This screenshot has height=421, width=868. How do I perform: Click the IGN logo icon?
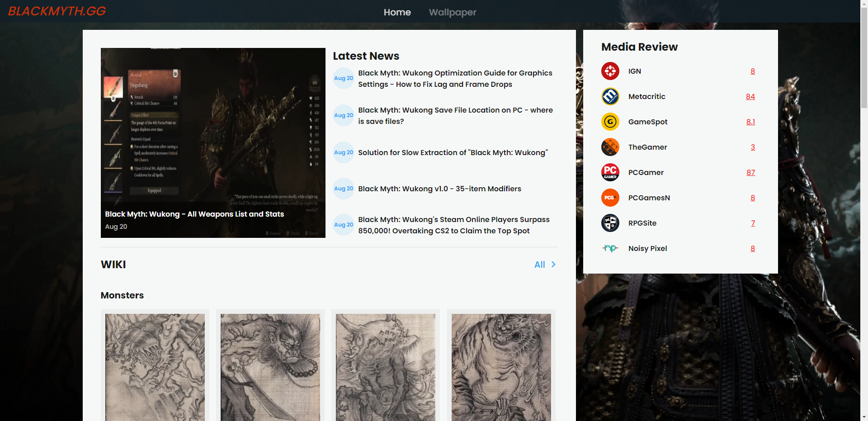[x=610, y=71]
